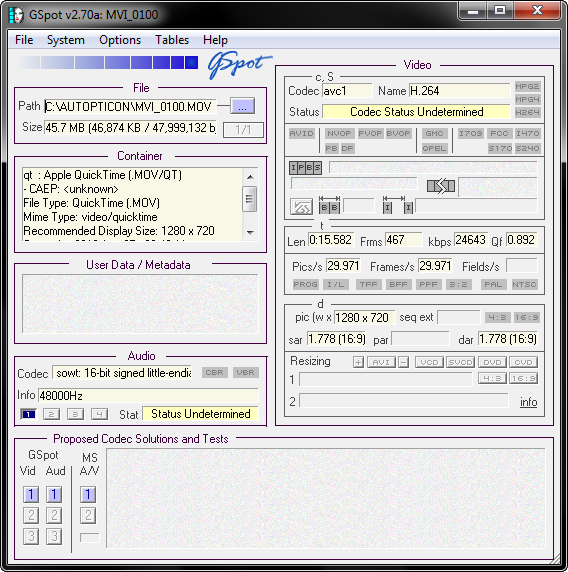Image resolution: width=568 pixels, height=572 pixels.
Task: Click the NTSC indicator
Action: coord(524,284)
